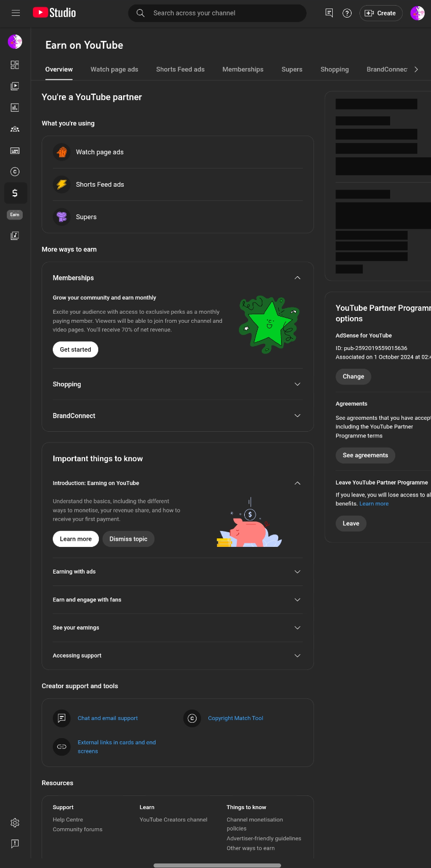Collapse Introduction: Earning on YouTube topic
This screenshot has height=868, width=431.
pos(297,483)
